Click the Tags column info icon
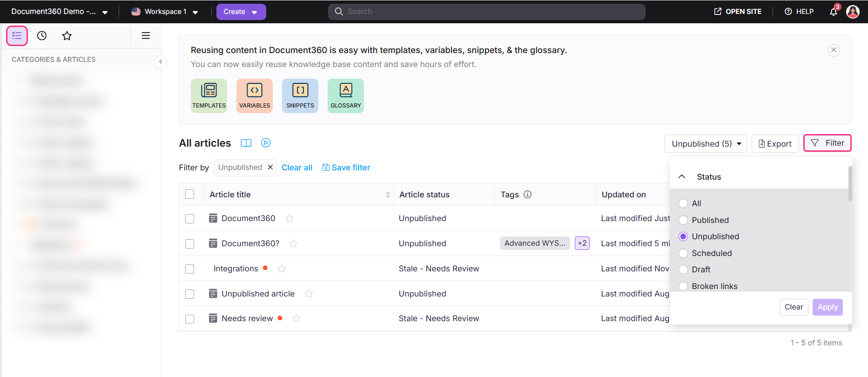The image size is (868, 377). point(527,195)
